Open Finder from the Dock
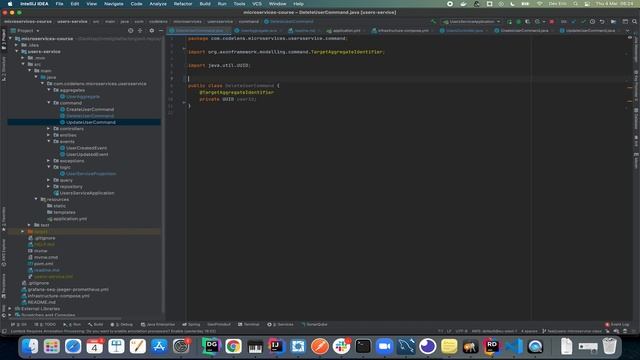 (x=30, y=347)
